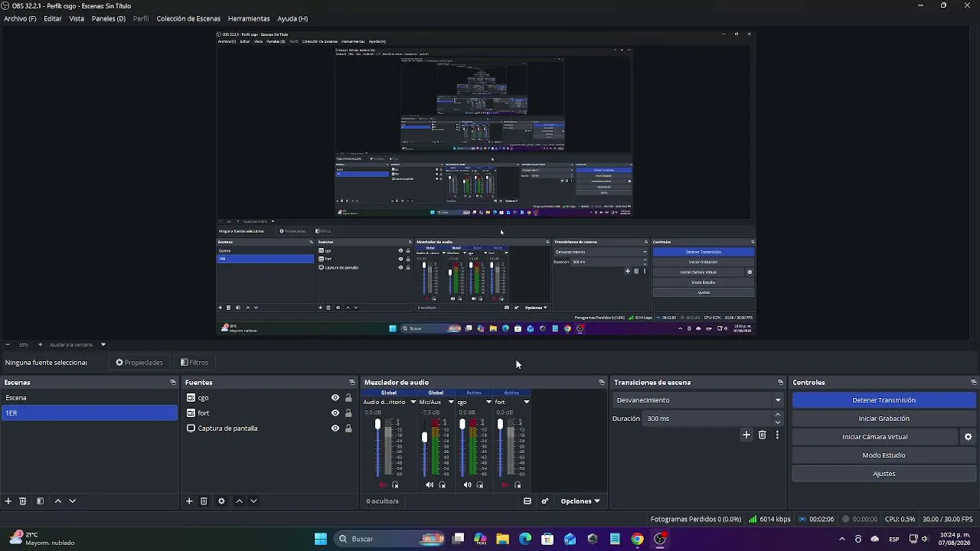Toggle monitoring for Mic/Aux channel
980x551 pixels.
[442, 485]
